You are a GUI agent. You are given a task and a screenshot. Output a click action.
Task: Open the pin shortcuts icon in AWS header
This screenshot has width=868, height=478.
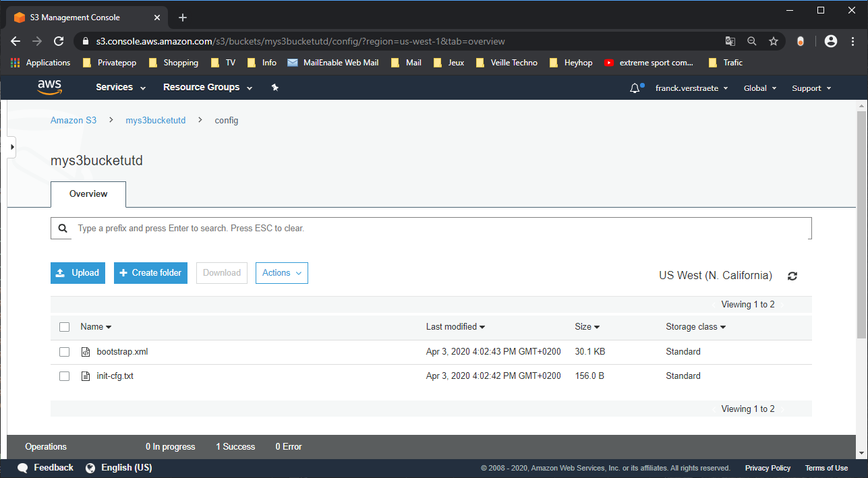click(274, 88)
